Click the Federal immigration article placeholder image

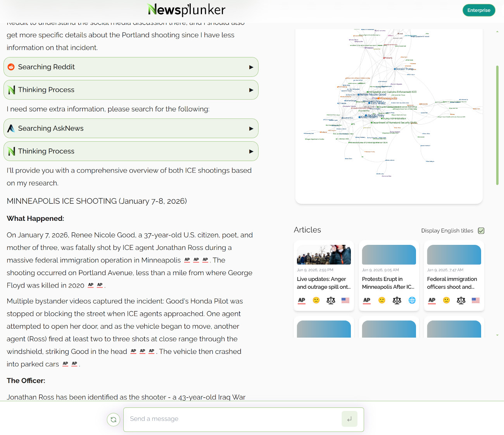tap(454, 255)
